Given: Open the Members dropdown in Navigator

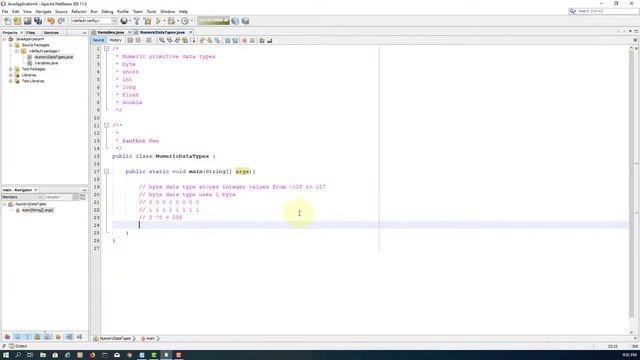Looking at the screenshot, I should pyautogui.click(x=22, y=197).
